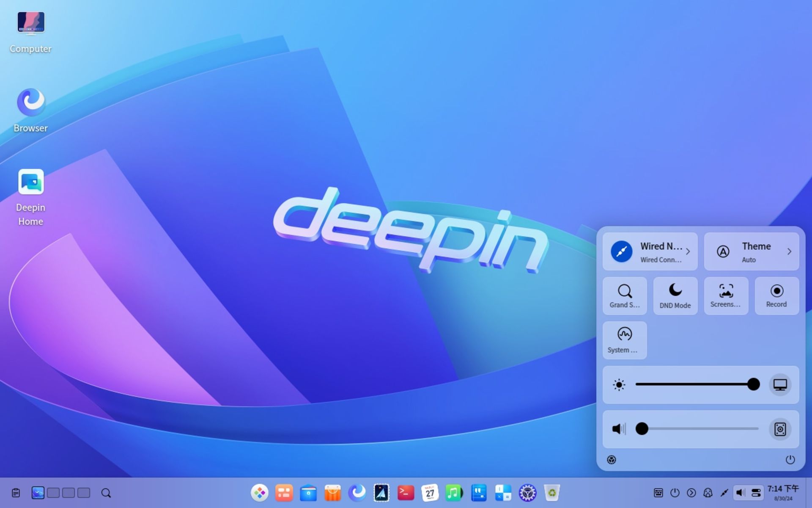The height and width of the screenshot is (508, 812).
Task: Click the volume slider track
Action: pyautogui.click(x=697, y=429)
